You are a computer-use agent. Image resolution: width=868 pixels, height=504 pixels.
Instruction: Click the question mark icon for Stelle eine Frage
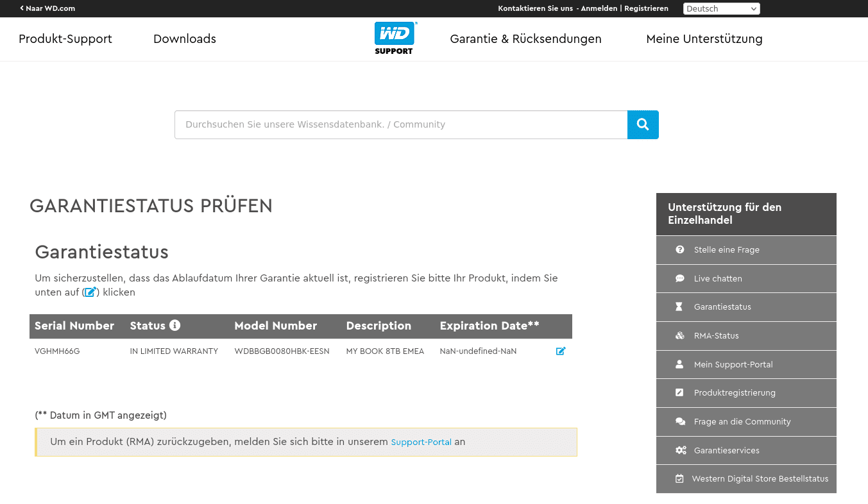point(680,250)
